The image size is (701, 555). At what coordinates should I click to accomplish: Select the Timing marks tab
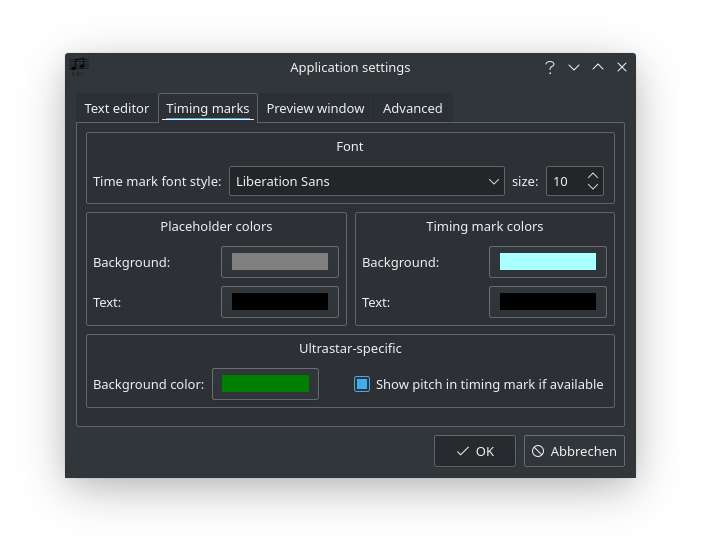tap(208, 108)
